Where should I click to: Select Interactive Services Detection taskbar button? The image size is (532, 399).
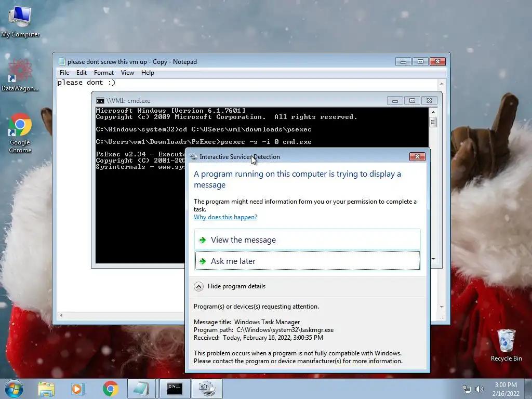(207, 389)
